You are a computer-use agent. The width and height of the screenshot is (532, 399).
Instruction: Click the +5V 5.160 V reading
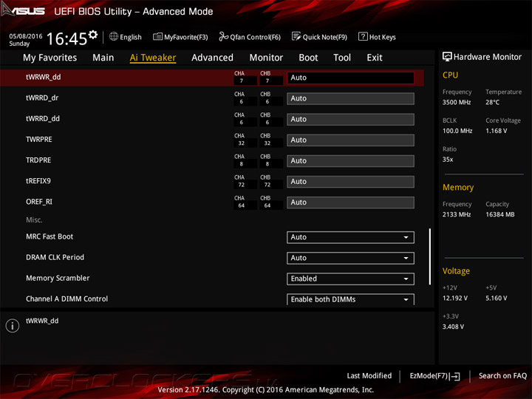[x=496, y=298]
